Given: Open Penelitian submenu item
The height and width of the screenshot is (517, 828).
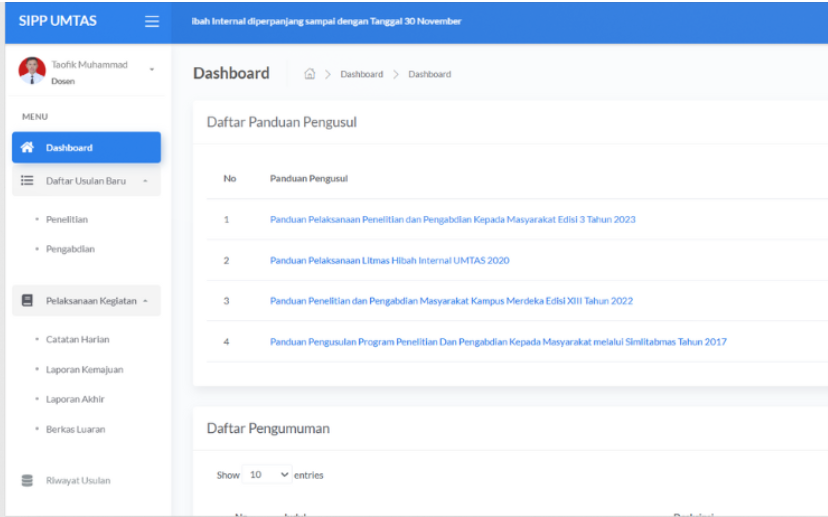Looking at the screenshot, I should click(67, 219).
